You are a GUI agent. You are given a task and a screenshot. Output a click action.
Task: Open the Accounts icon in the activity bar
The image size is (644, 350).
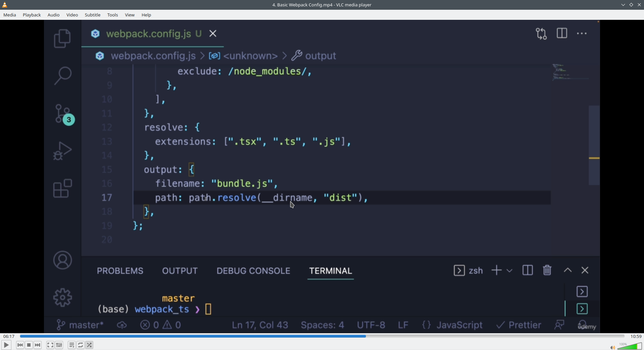tap(62, 260)
